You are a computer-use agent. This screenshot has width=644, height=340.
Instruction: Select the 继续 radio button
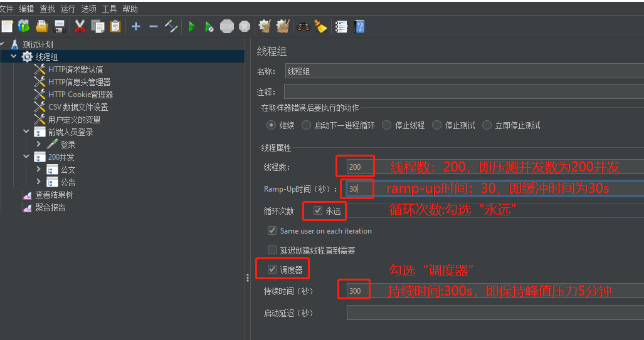[x=271, y=125]
